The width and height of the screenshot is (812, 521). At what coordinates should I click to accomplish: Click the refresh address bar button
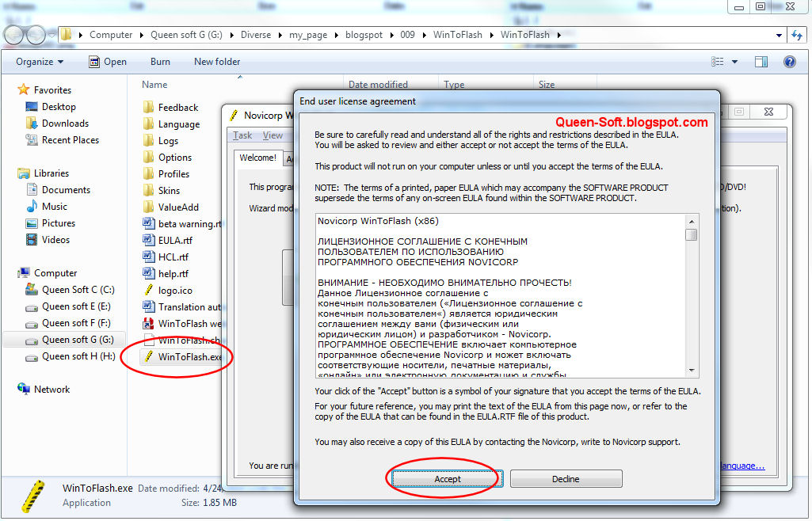click(797, 35)
